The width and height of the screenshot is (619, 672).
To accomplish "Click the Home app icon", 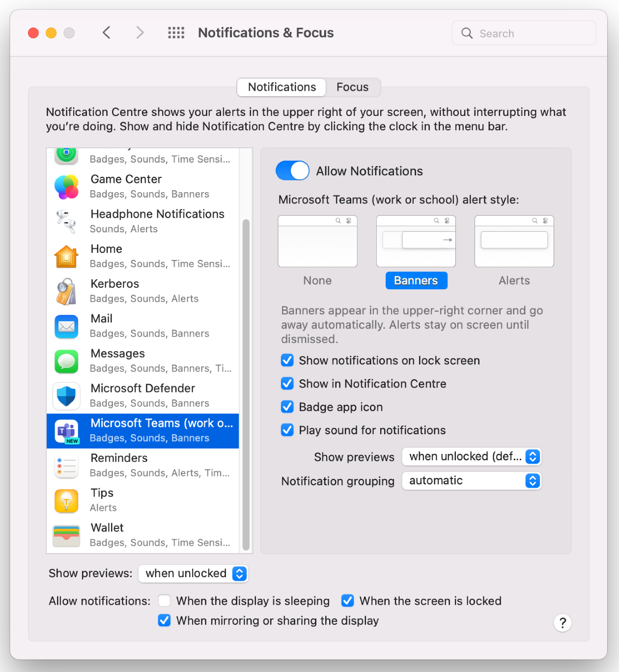I will point(66,256).
